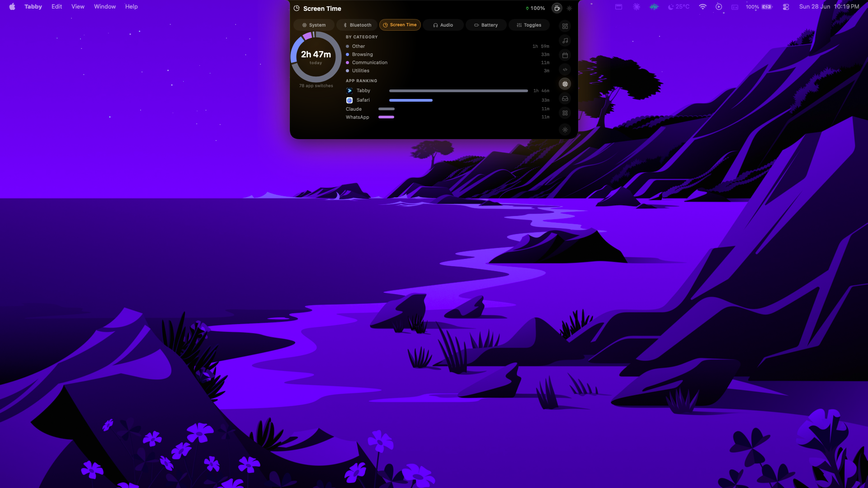Viewport: 868px width, 488px height.
Task: Open the calendar sidebar section
Action: [565, 55]
